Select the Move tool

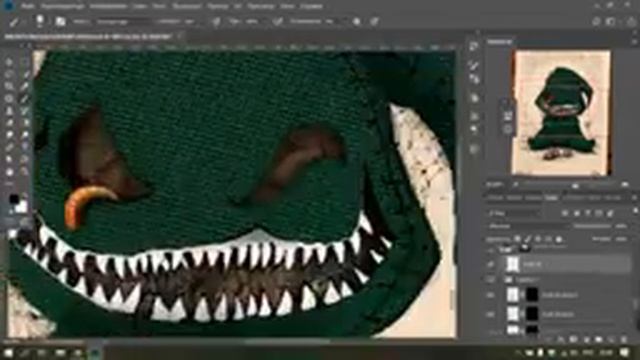pyautogui.click(x=9, y=62)
